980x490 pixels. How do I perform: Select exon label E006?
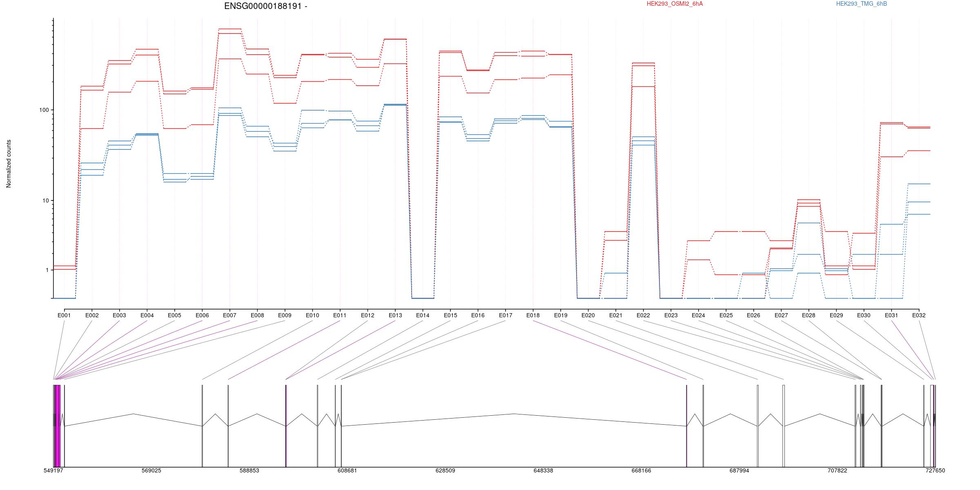[202, 315]
